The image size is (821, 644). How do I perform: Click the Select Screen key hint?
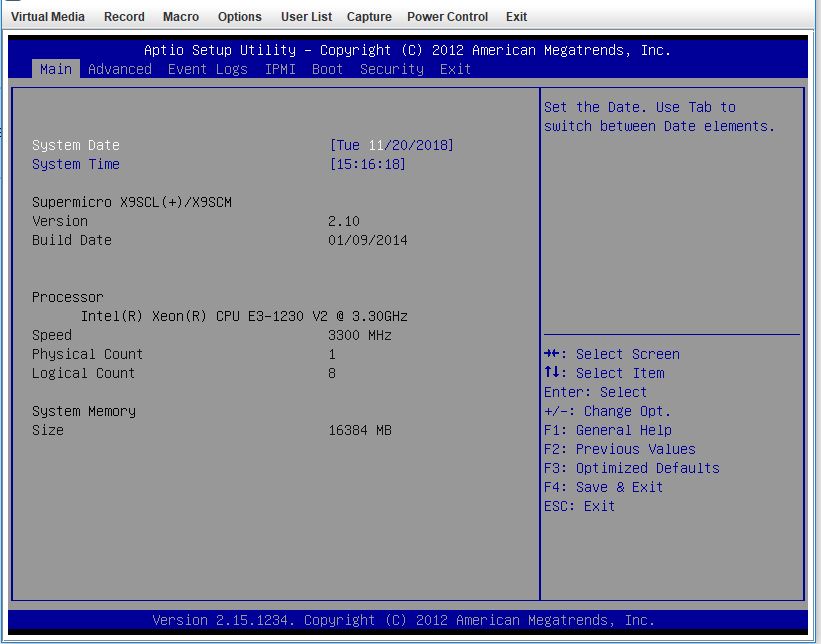[612, 354]
